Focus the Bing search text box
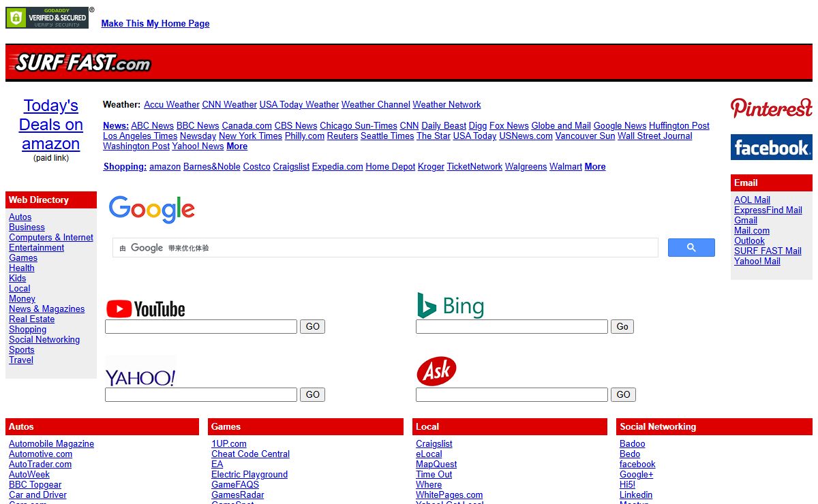 (512, 327)
